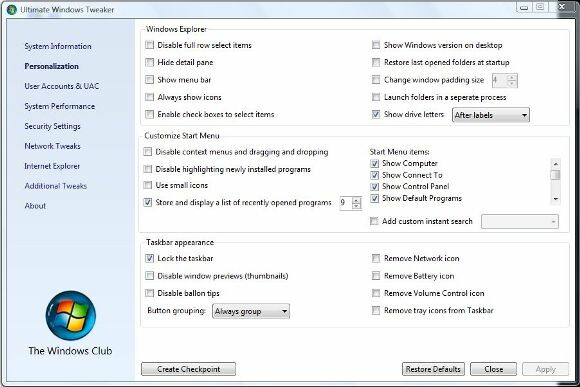Check Use small icons option
This screenshot has height=387, width=580.
click(x=148, y=185)
